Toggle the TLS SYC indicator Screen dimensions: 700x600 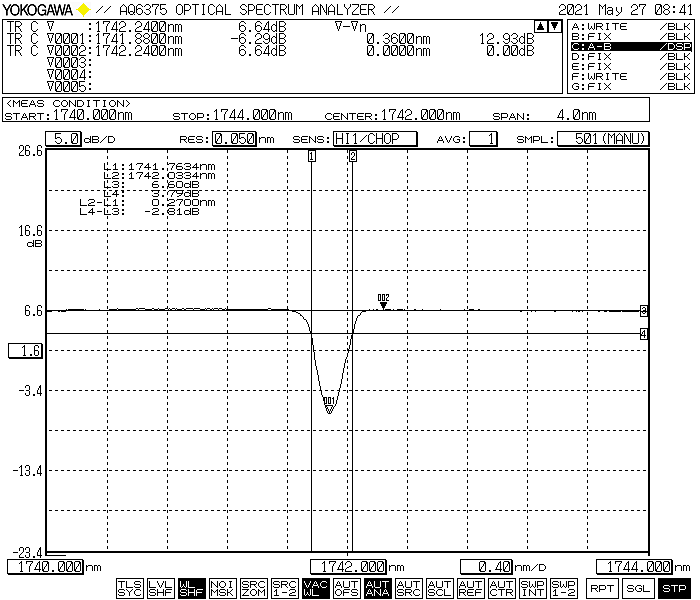coord(129,588)
